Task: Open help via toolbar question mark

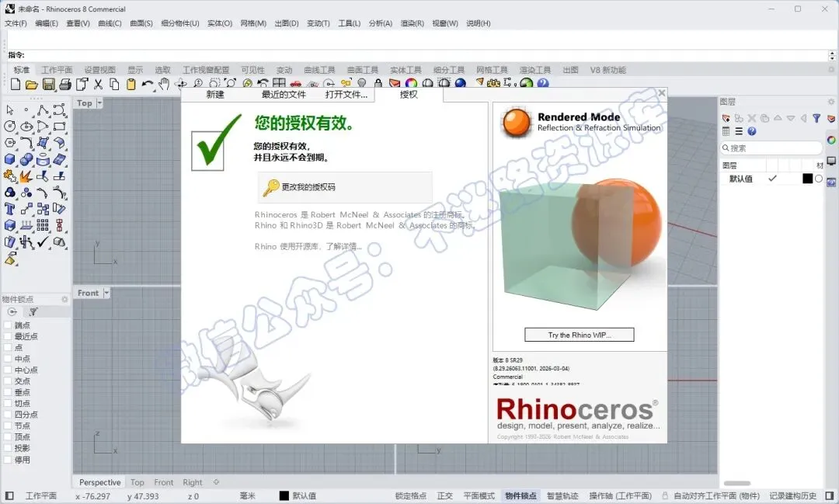Action: pyautogui.click(x=542, y=83)
